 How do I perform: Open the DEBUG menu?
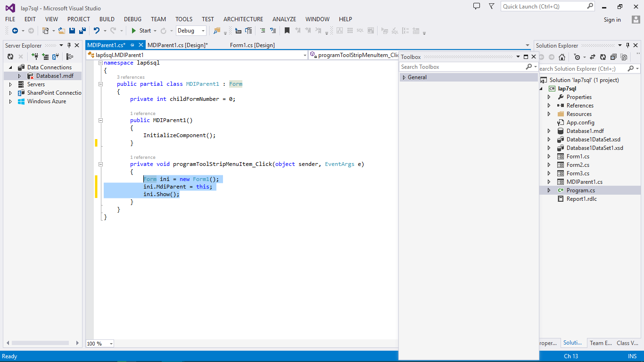click(132, 19)
